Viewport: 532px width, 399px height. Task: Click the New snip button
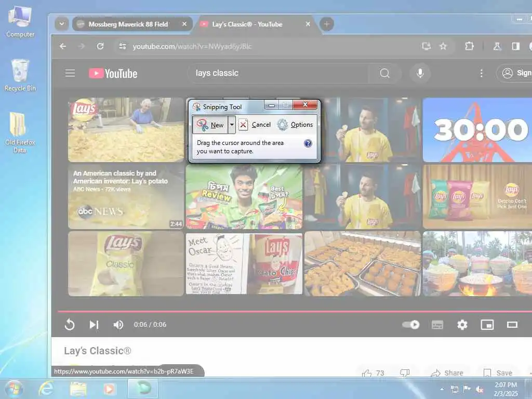click(210, 125)
